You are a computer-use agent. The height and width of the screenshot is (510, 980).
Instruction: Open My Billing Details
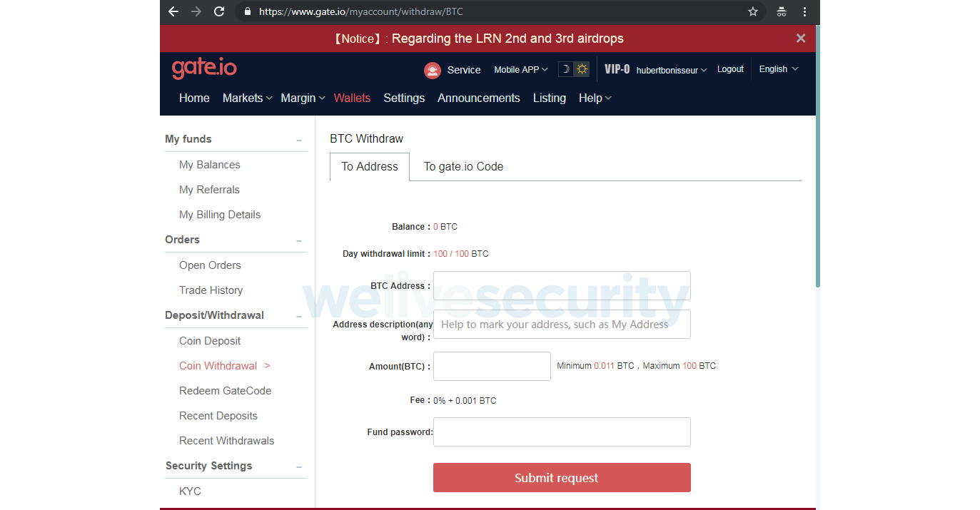(x=220, y=215)
